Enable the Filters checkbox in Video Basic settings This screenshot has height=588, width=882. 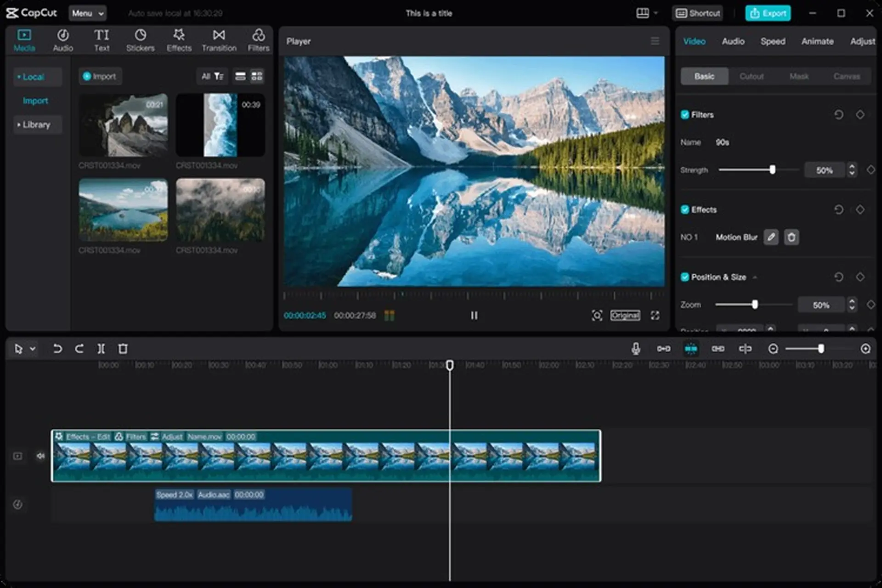click(x=685, y=115)
